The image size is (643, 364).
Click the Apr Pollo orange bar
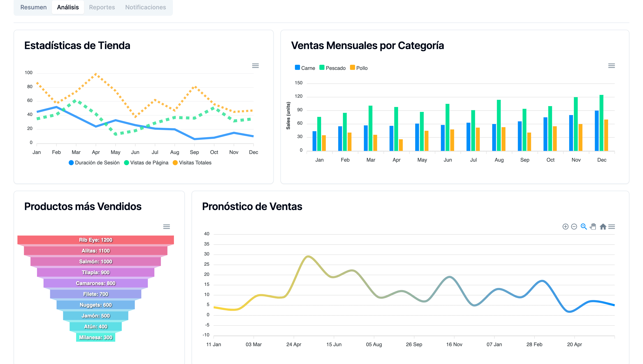(401, 145)
